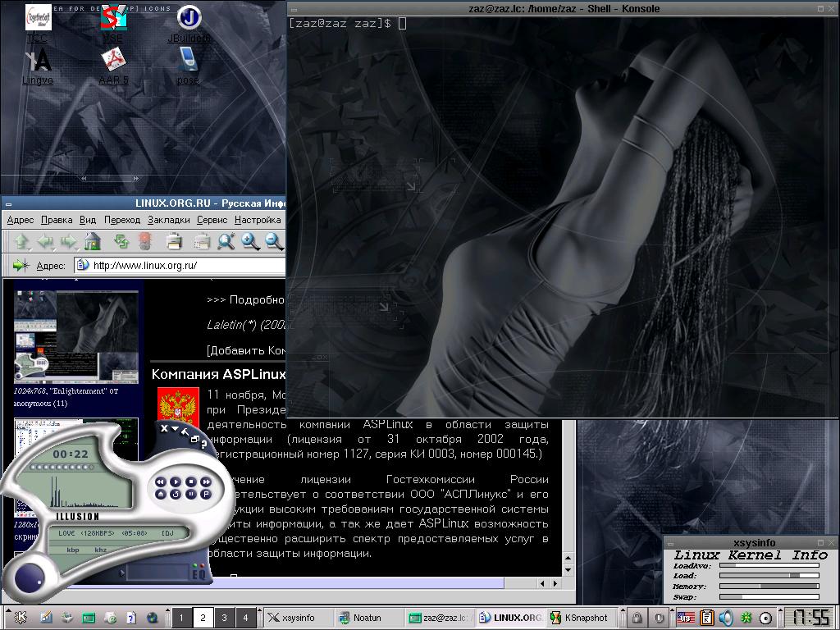840x630 pixels.
Task: Open Noatun's dropdown menu arrow
Action: click(x=175, y=428)
